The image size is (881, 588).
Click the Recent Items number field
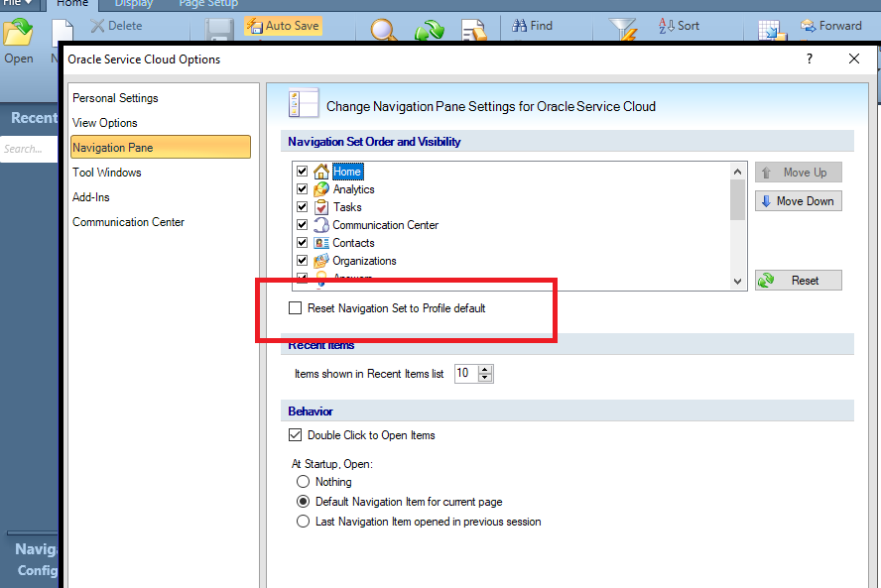coord(466,374)
